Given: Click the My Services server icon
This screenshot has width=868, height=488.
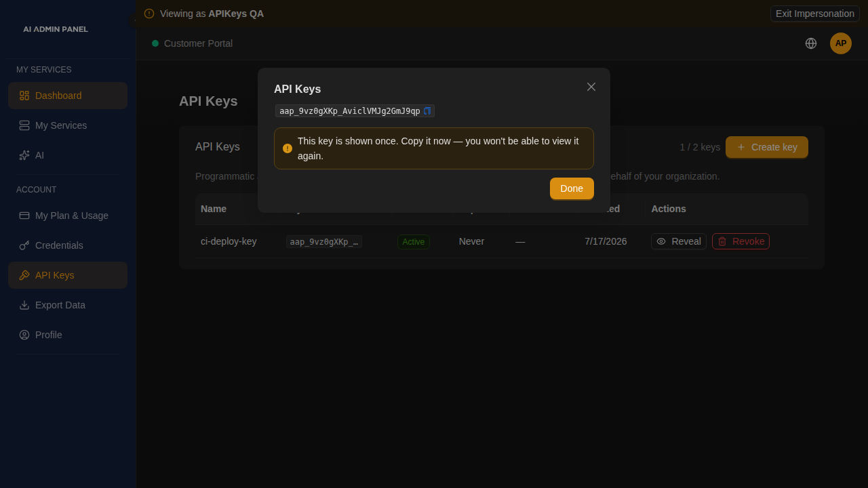Looking at the screenshot, I should [24, 125].
